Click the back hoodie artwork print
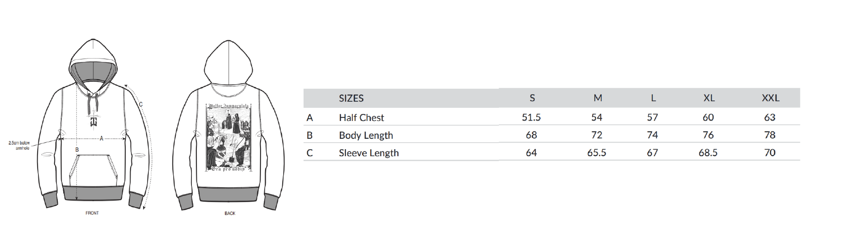The width and height of the screenshot is (868, 250). [x=229, y=138]
